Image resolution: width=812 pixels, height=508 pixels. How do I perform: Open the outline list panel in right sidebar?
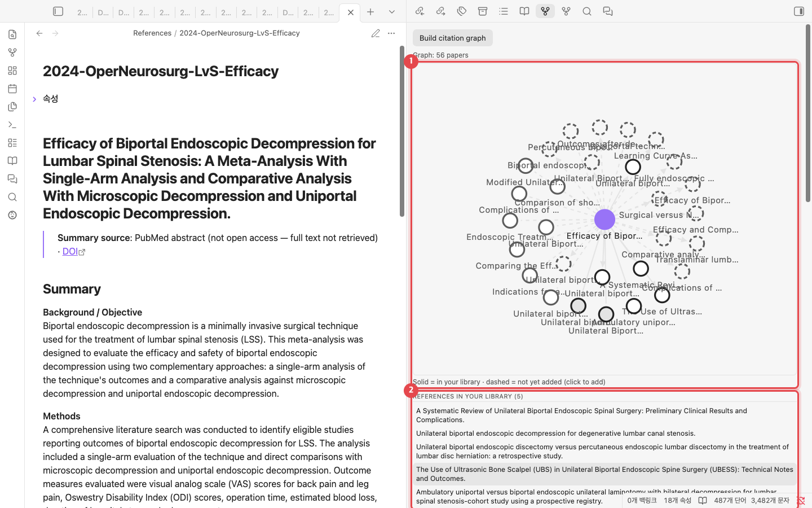[x=504, y=11]
